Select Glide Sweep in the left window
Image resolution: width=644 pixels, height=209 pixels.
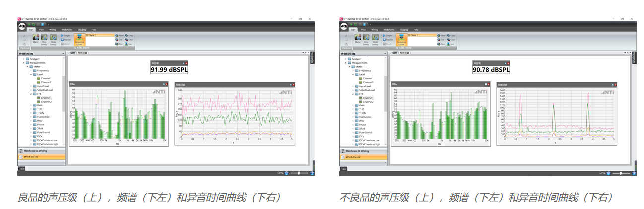(x=53, y=39)
